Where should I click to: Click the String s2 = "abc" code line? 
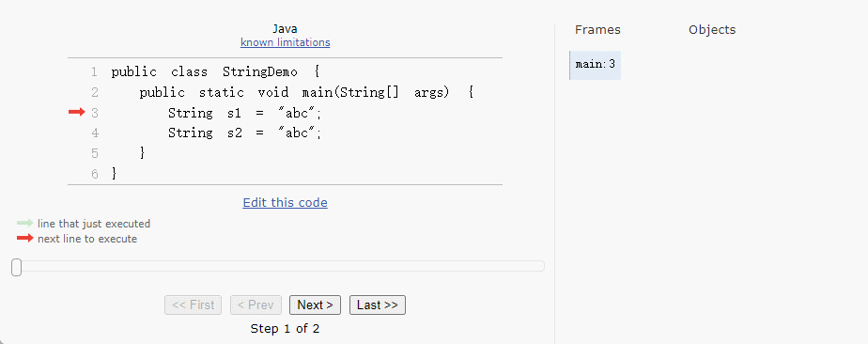point(244,133)
